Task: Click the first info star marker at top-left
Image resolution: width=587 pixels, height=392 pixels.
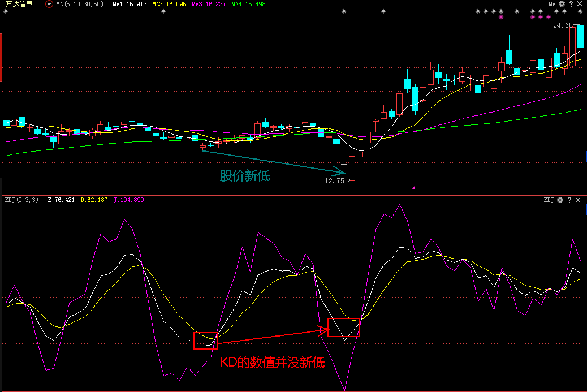Action: 6,11
